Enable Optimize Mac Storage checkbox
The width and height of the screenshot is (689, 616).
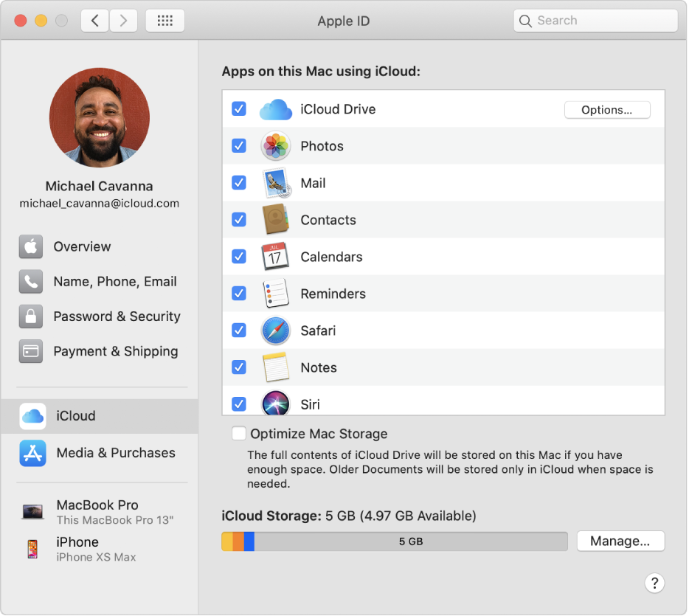point(239,434)
